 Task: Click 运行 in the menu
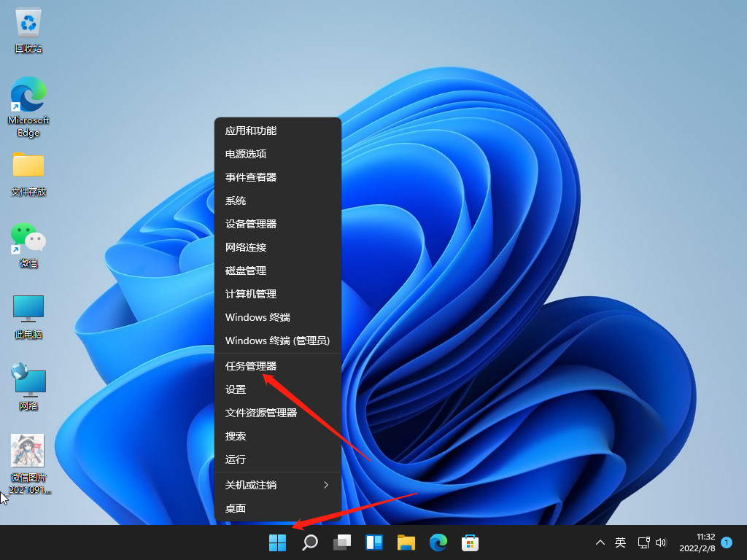(x=236, y=459)
